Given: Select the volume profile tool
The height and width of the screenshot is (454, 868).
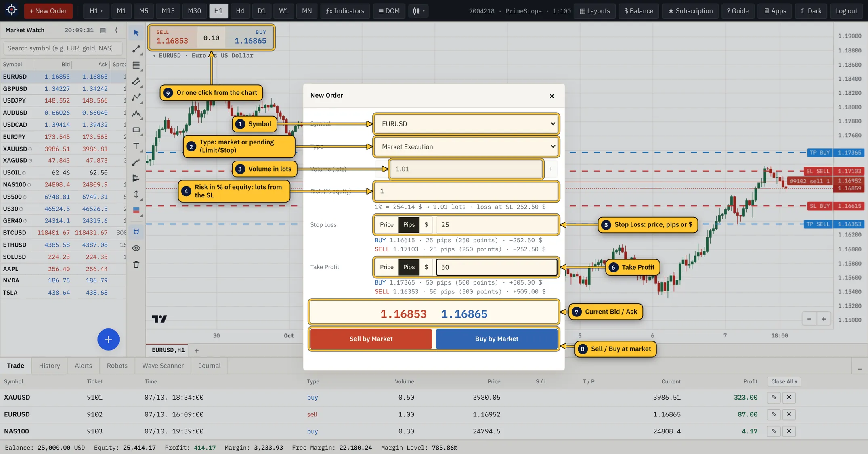Looking at the screenshot, I should pyautogui.click(x=136, y=178).
